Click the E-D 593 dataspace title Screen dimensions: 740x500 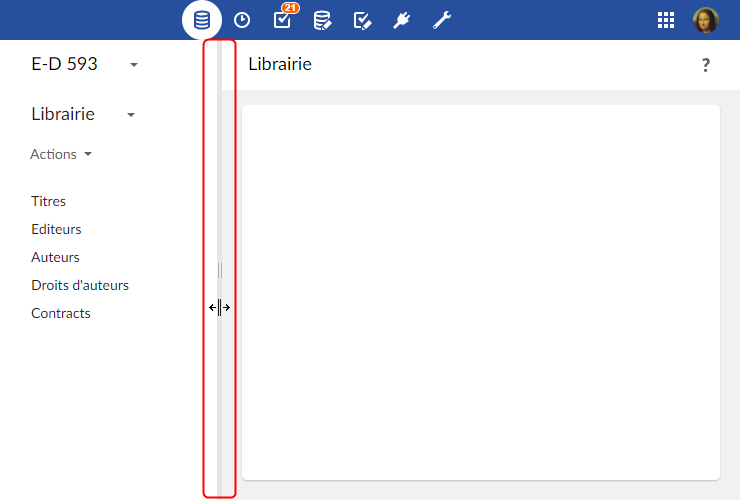[64, 64]
